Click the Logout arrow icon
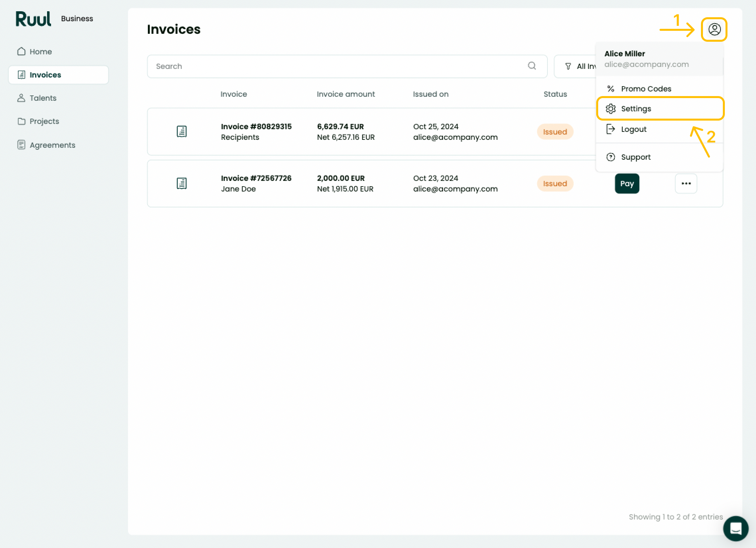The width and height of the screenshot is (756, 548). tap(611, 129)
